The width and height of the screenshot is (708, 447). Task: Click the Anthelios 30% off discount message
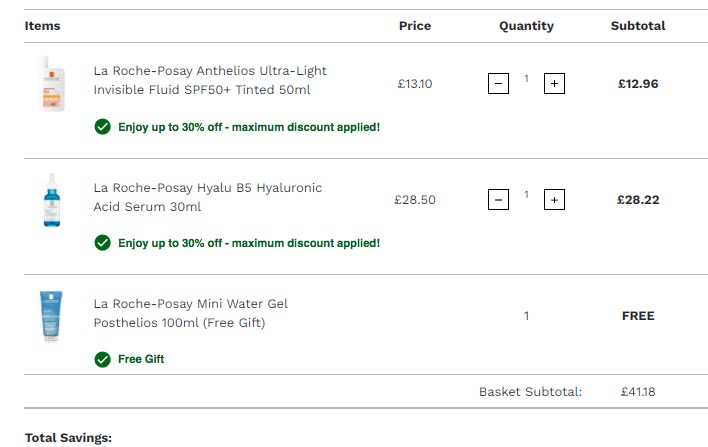[249, 127]
